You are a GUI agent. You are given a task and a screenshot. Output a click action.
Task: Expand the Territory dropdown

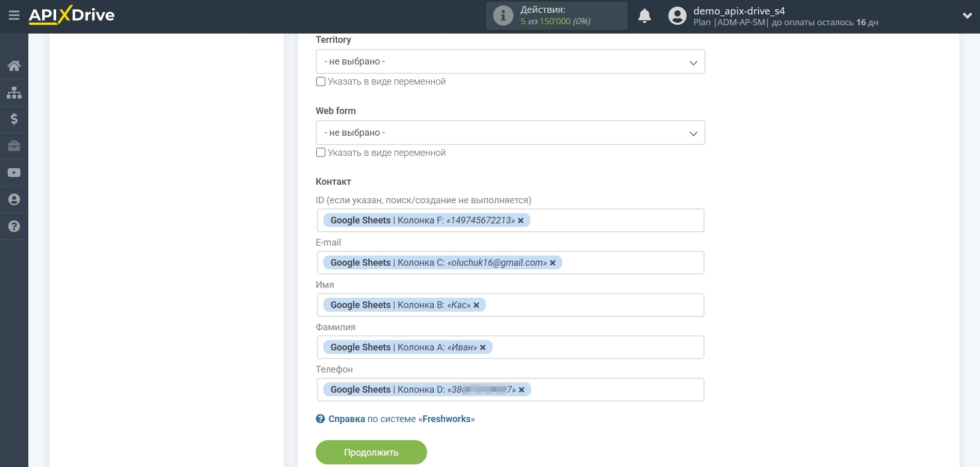(x=510, y=62)
